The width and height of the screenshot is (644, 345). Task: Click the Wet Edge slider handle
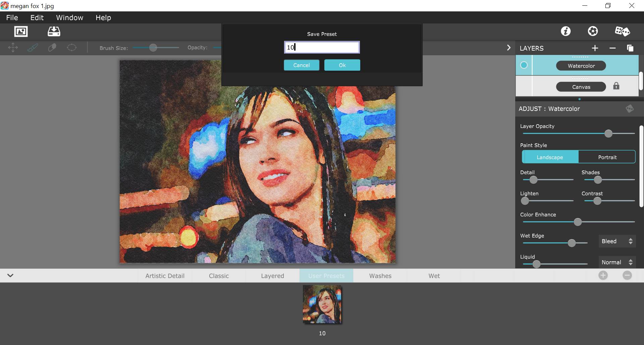[x=572, y=243]
